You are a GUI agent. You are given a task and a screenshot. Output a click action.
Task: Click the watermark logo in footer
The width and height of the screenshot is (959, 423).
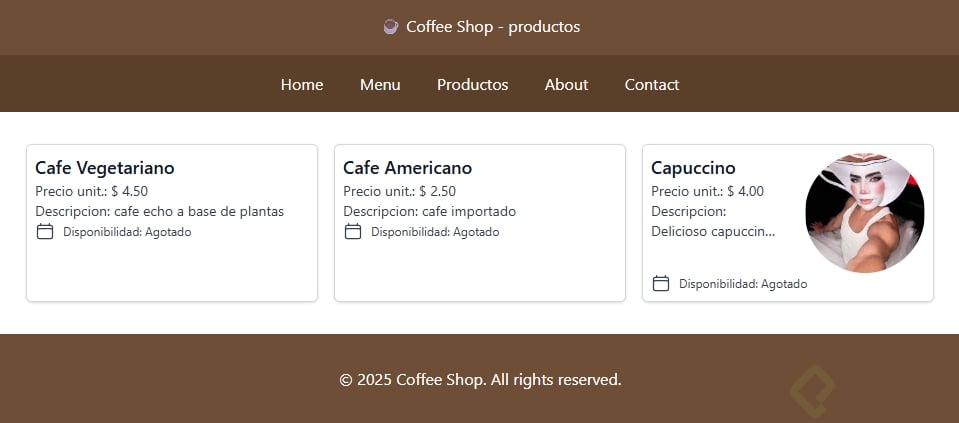(x=812, y=391)
